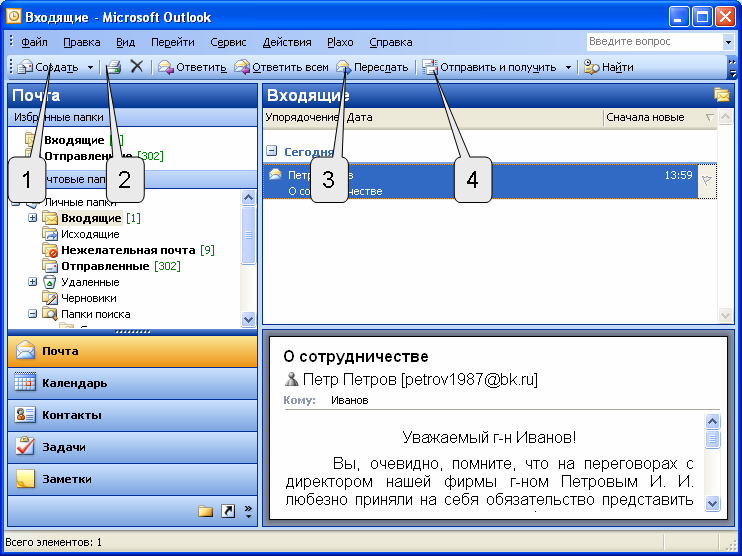Screen dimensions: 742x556
Task: Select the Удаленные folder
Action: 90,282
